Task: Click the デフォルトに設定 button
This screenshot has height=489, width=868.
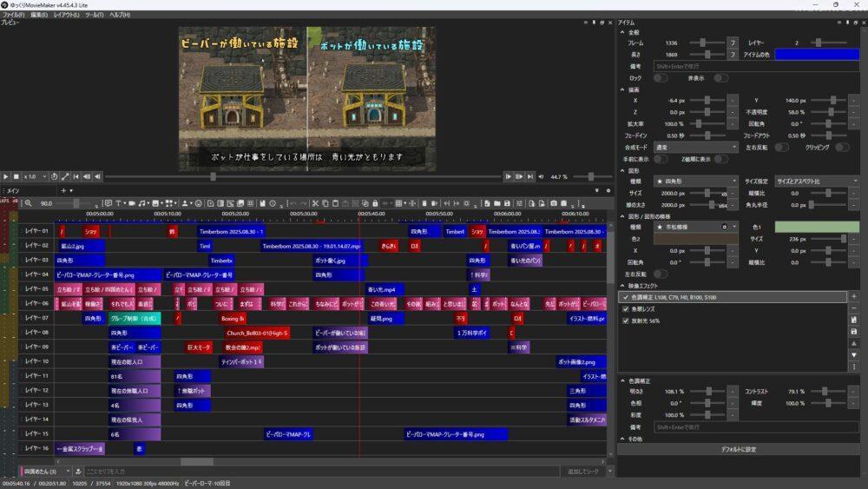Action: 738,449
